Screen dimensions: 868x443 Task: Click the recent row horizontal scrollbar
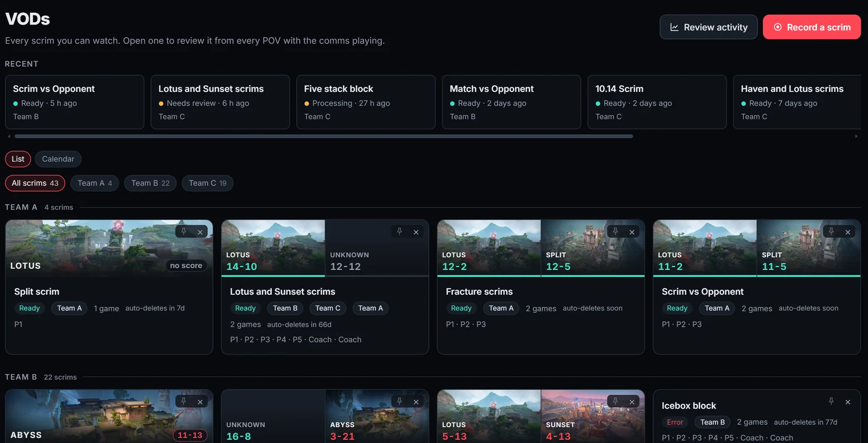pyautogui.click(x=324, y=136)
